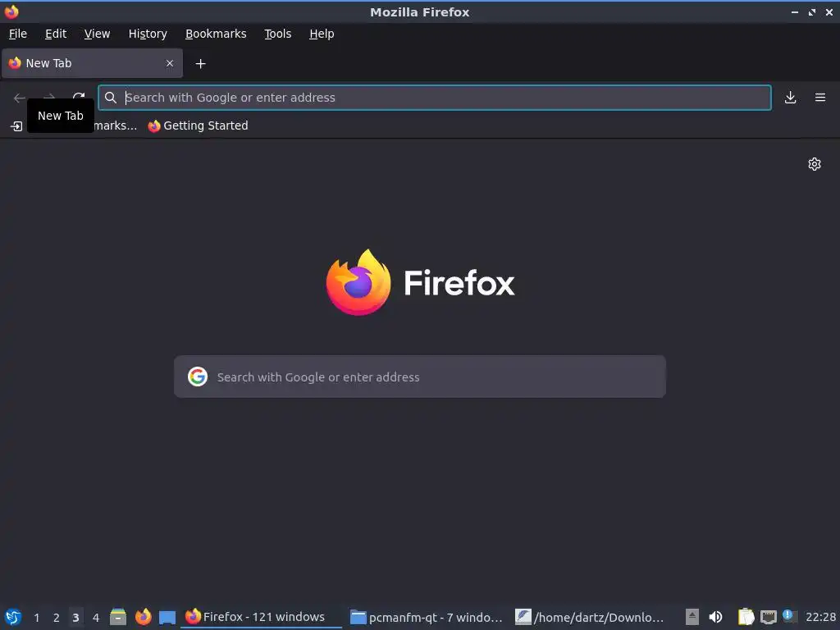Open Firefox - 121 windows taskbar group
The width and height of the screenshot is (840, 630).
261,617
